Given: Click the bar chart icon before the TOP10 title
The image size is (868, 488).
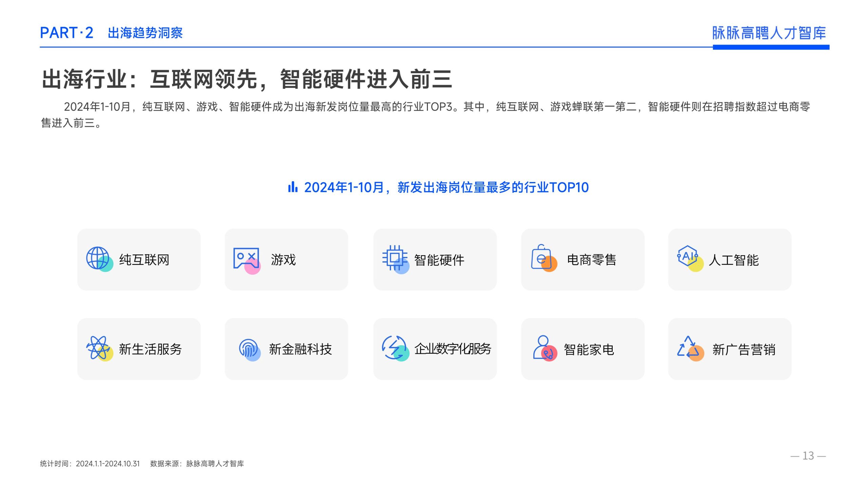Looking at the screenshot, I should click(x=293, y=187).
